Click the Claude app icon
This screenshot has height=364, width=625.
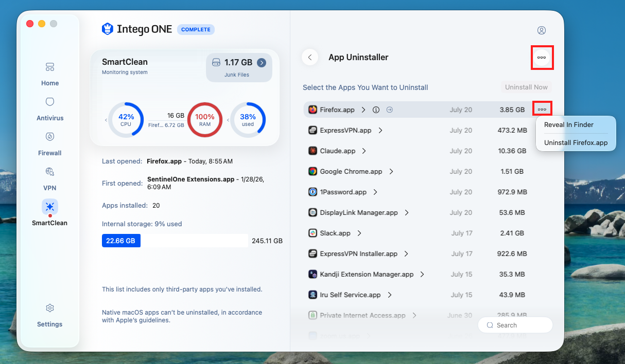312,151
